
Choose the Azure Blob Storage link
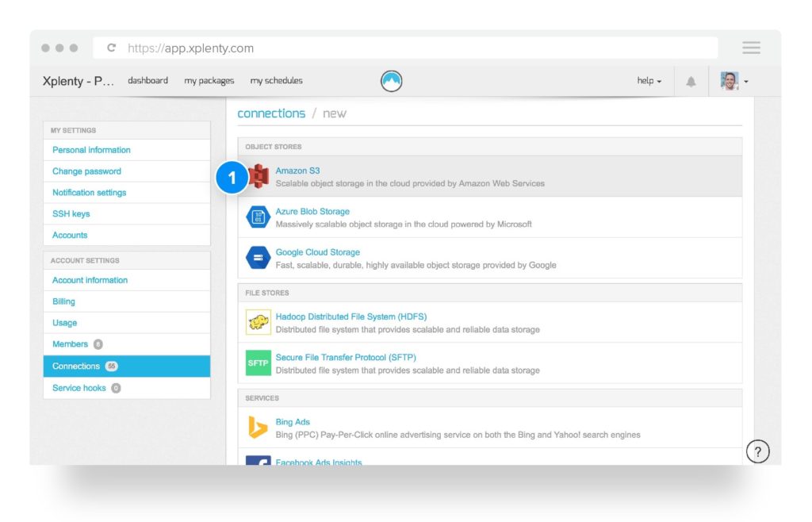(312, 211)
